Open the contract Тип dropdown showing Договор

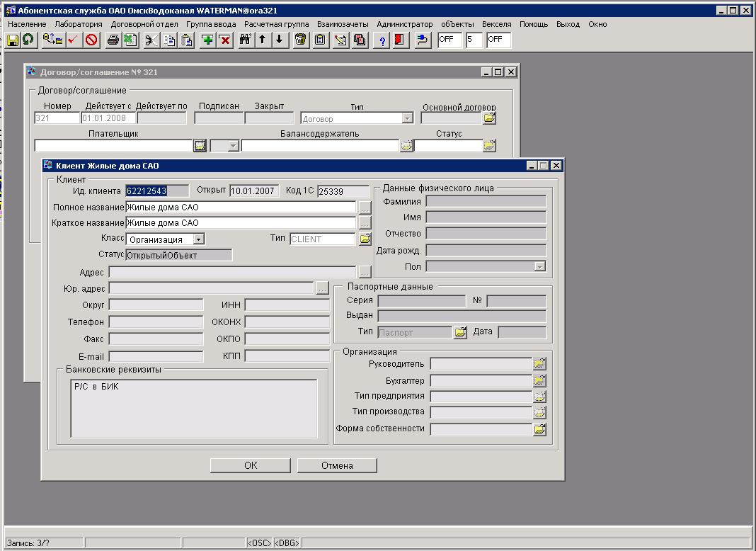407,119
